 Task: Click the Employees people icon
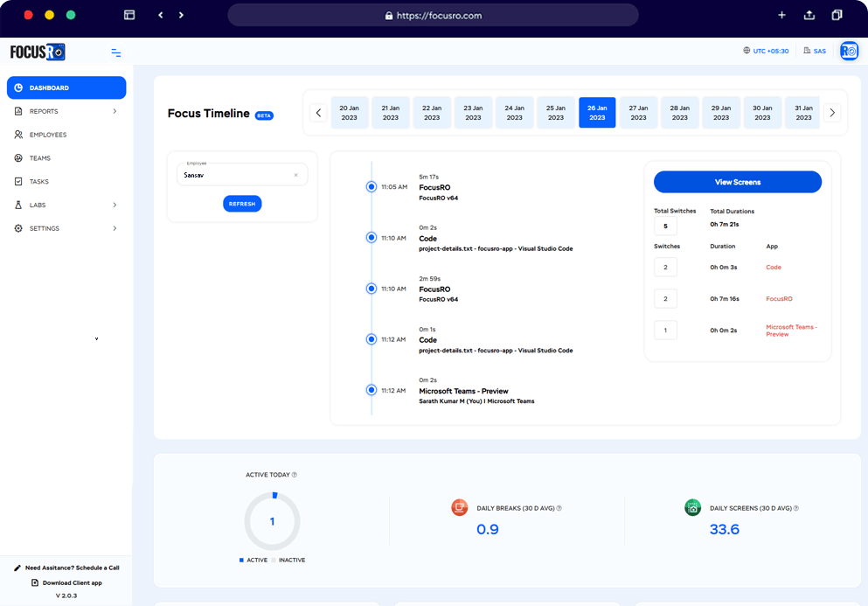(18, 135)
